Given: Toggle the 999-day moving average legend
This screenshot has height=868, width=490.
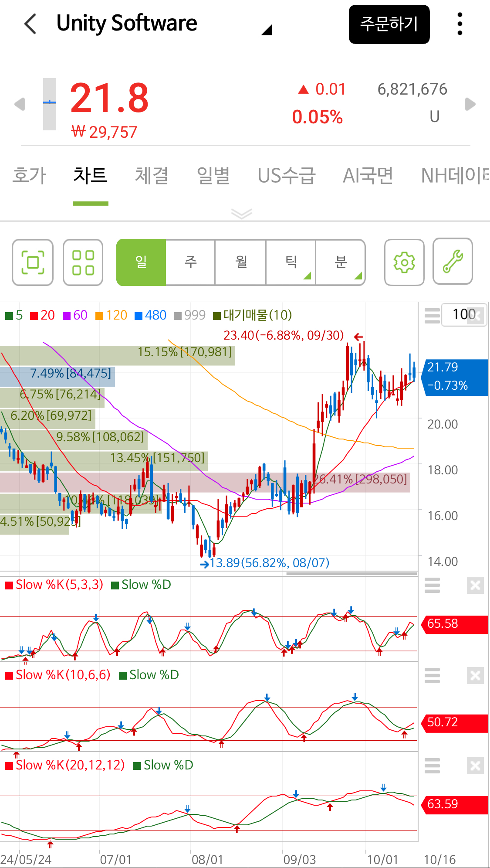Looking at the screenshot, I should [189, 315].
